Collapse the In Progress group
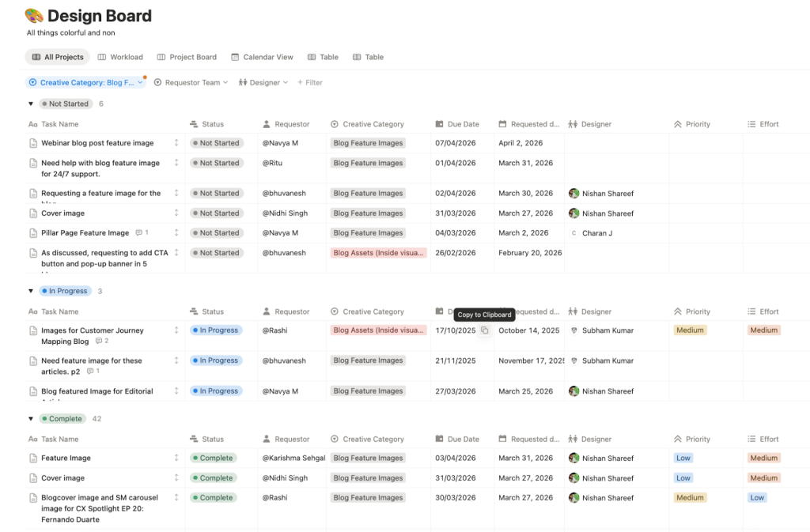 31,291
